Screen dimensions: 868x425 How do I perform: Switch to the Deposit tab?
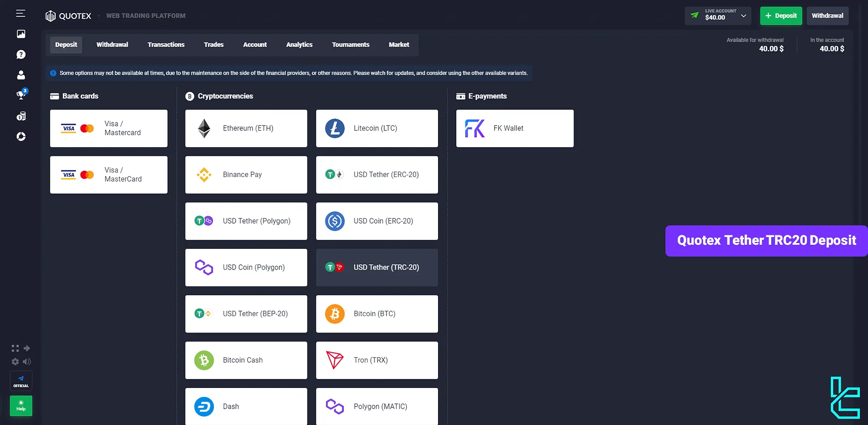click(66, 45)
